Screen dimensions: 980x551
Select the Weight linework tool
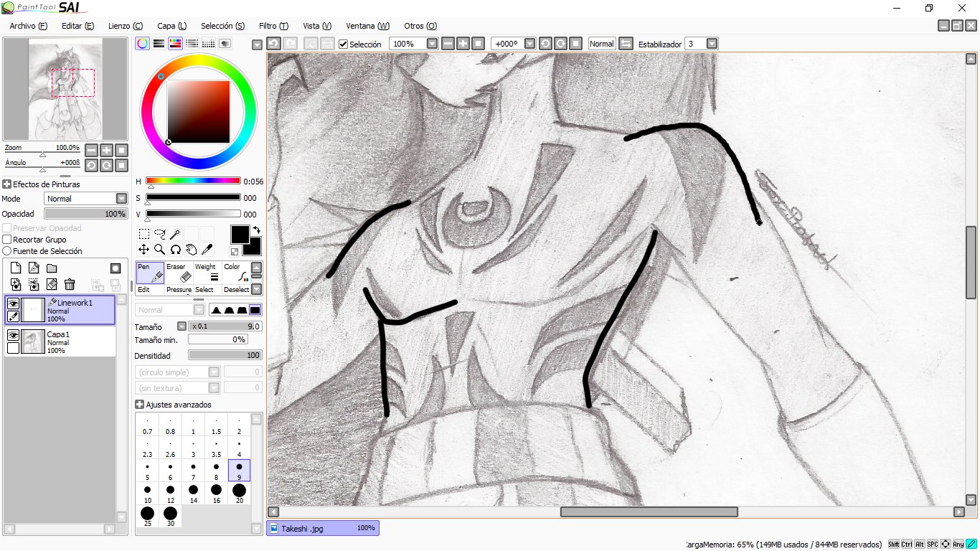[207, 273]
